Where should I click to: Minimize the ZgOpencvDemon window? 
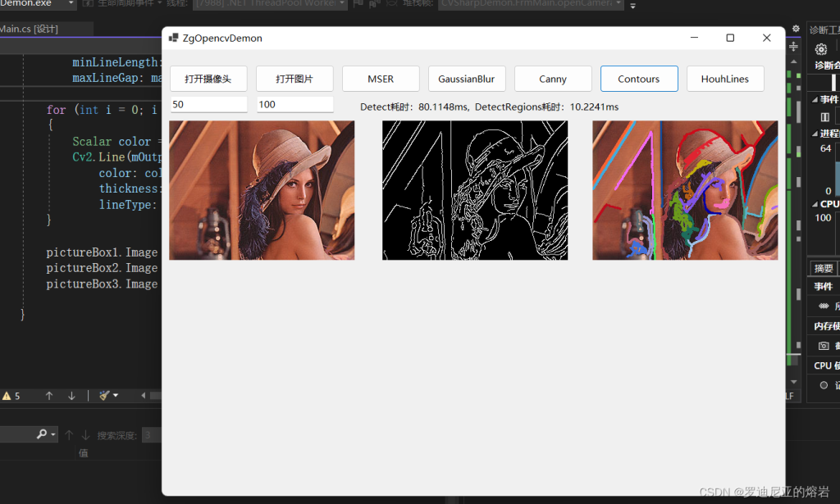694,38
